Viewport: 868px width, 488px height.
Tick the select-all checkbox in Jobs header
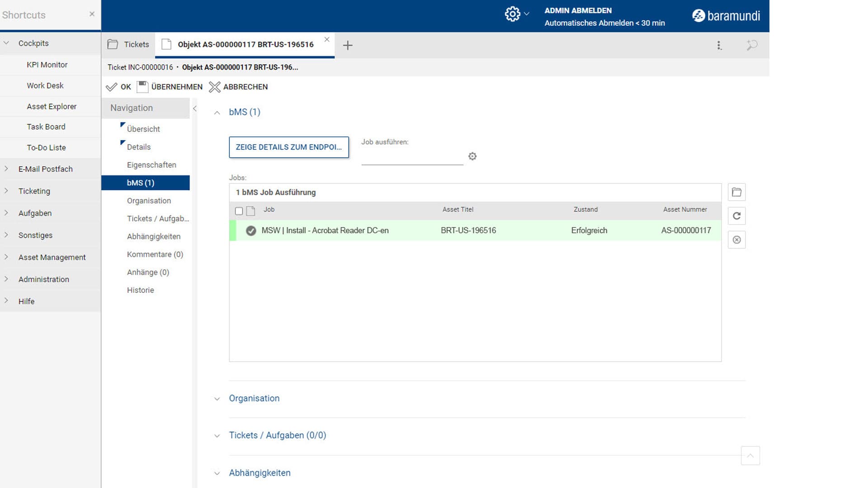click(x=239, y=211)
